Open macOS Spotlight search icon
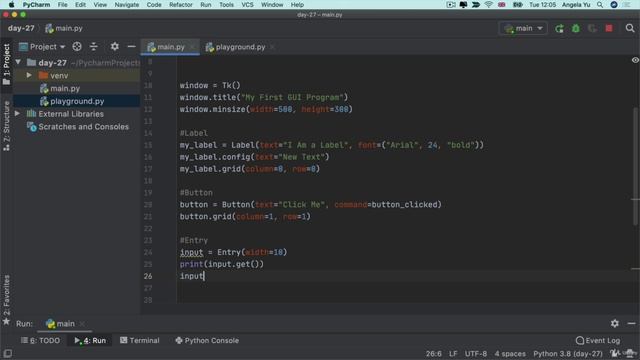Image resolution: width=640 pixels, height=360 pixels. pos(600,5)
